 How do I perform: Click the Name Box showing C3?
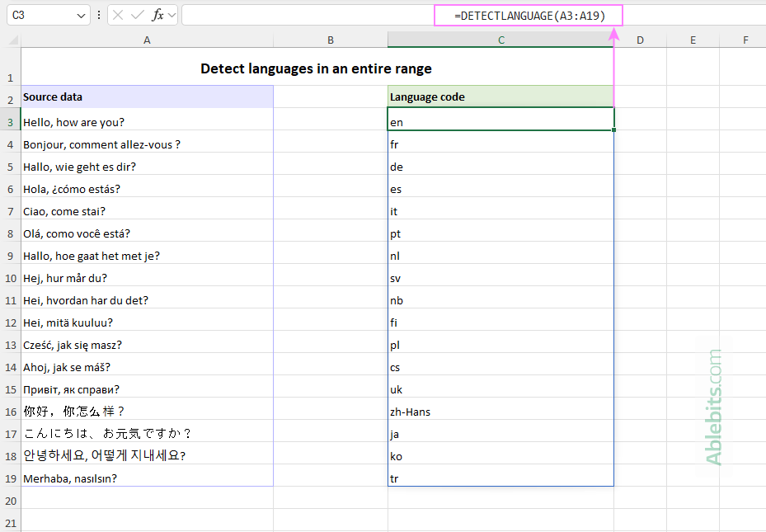click(x=48, y=15)
